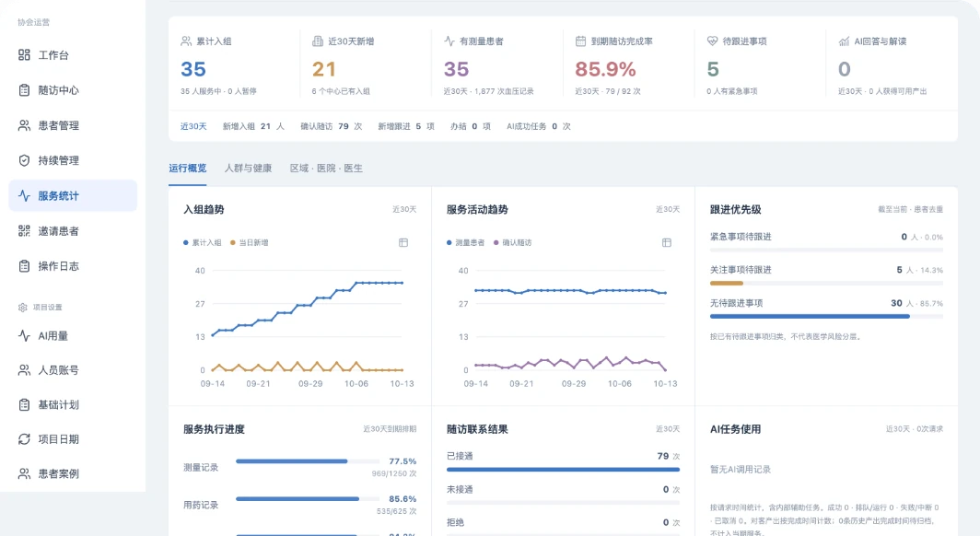Click the AI回答与解读 chart icon
The image size is (980, 536).
coord(844,41)
